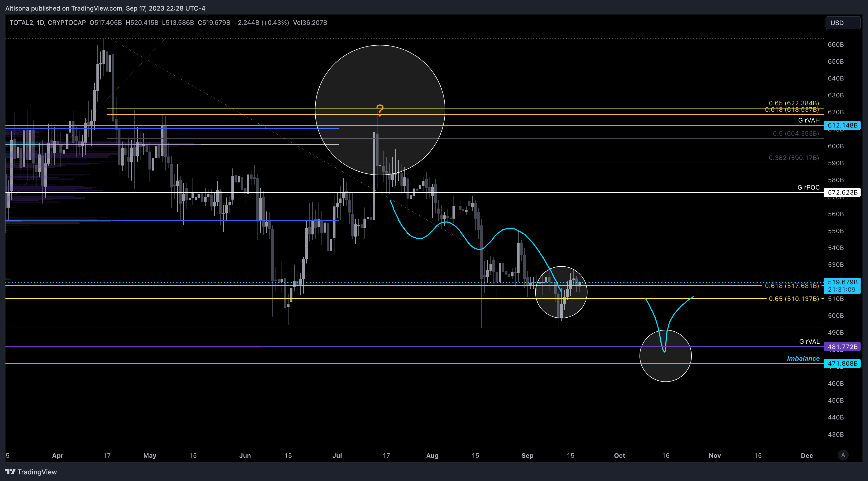Select the 612.148B G rVAH price label
The width and height of the screenshot is (868, 481).
pyautogui.click(x=842, y=125)
